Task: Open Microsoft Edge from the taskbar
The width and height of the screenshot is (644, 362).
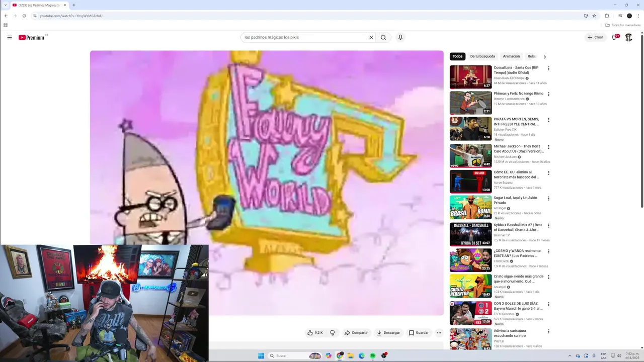Action: click(361, 355)
